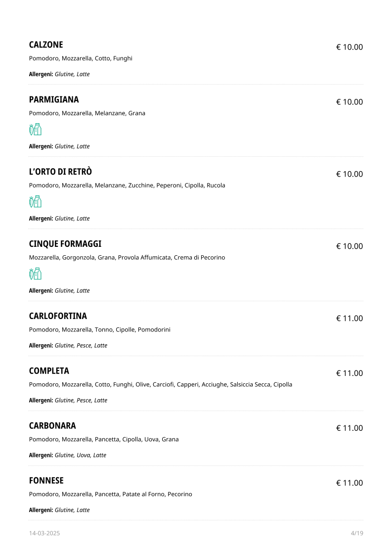Click the 14-03-2025 date in the footer

click(44, 533)
